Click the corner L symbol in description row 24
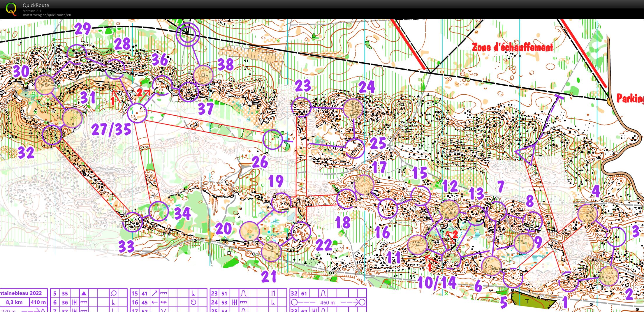Viewport: 644px width, 312px height. click(x=273, y=303)
